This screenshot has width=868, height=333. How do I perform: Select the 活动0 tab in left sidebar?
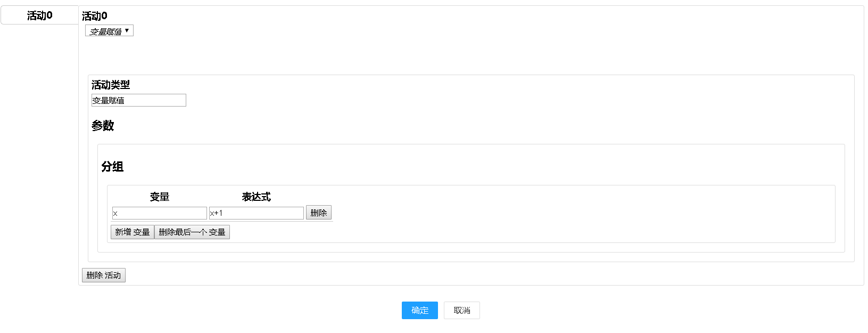40,15
